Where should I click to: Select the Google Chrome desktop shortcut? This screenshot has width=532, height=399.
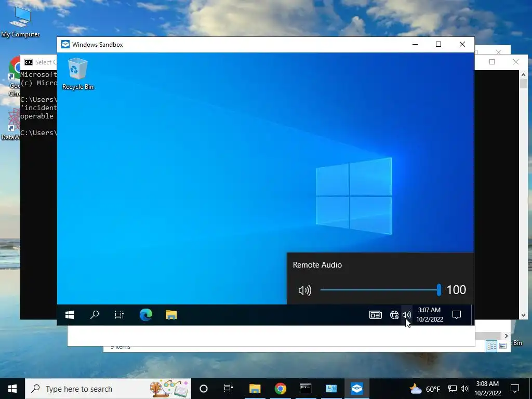point(14,76)
